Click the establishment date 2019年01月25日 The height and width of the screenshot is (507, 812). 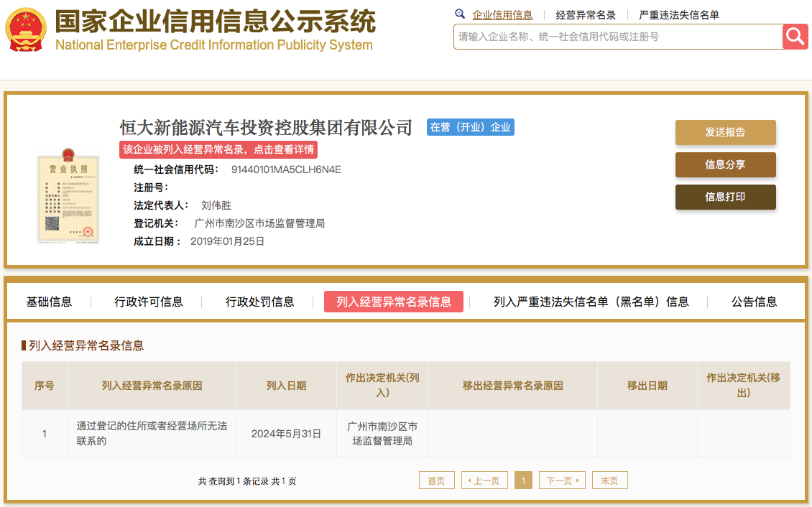227,241
